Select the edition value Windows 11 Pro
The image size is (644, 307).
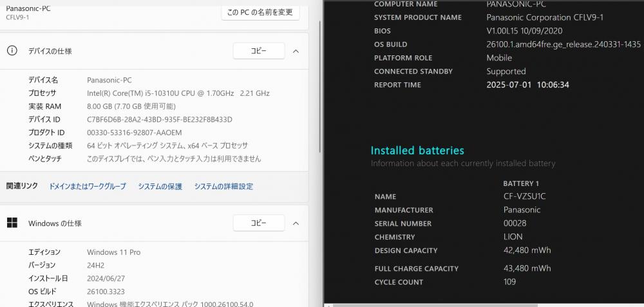point(114,252)
